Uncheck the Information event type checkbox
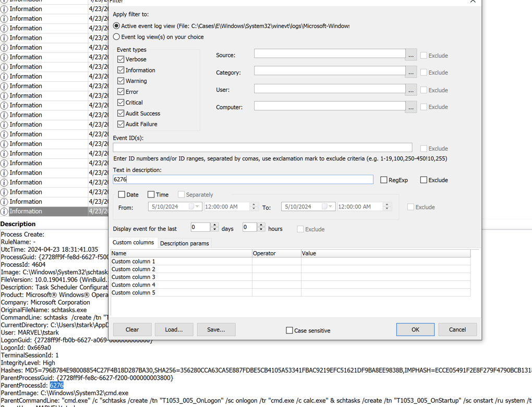532x407 pixels. (121, 70)
